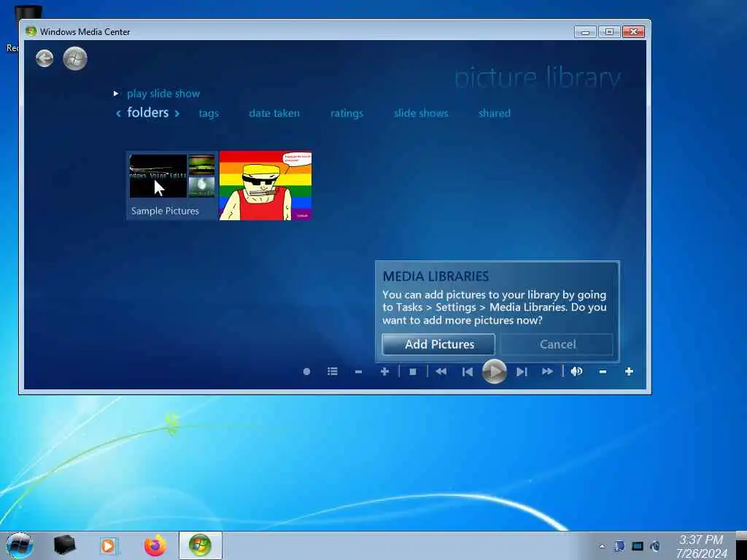Image resolution: width=747 pixels, height=560 pixels.
Task: Select the Media Center taskbar button
Action: (200, 545)
